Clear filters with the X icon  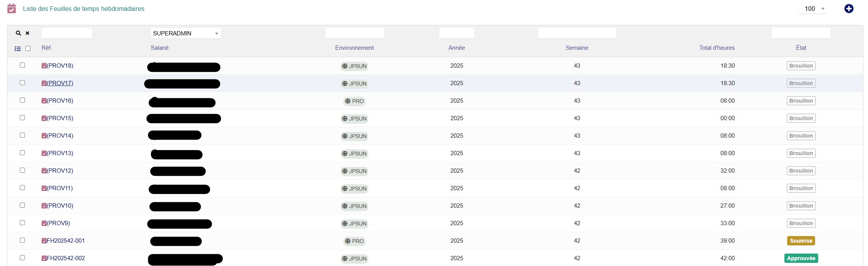pos(28,33)
